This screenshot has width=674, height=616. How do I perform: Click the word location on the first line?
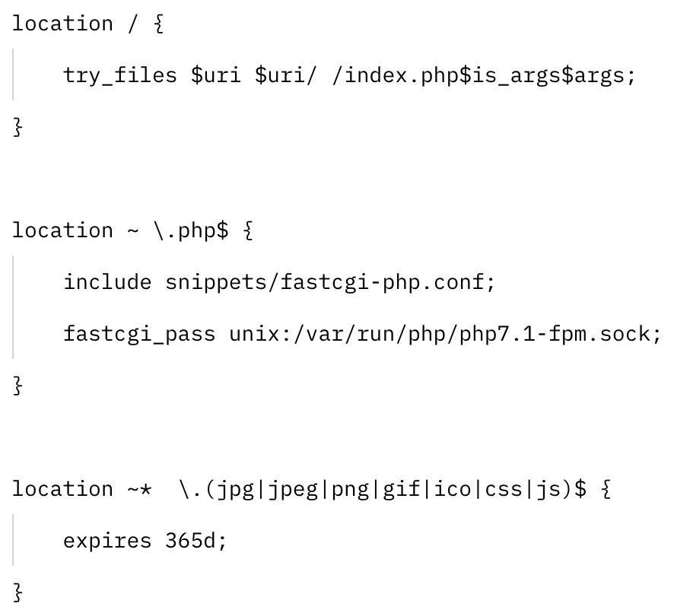[62, 24]
